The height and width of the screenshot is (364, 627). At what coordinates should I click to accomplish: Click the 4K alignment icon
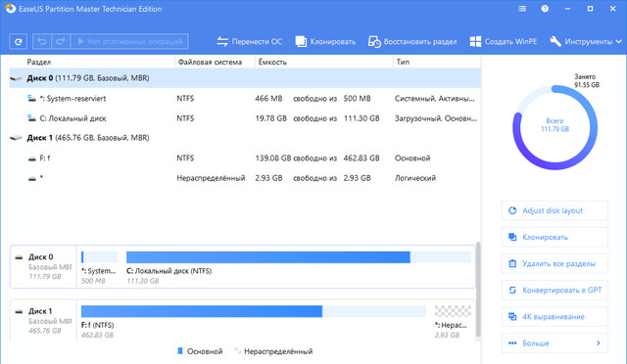[512, 316]
